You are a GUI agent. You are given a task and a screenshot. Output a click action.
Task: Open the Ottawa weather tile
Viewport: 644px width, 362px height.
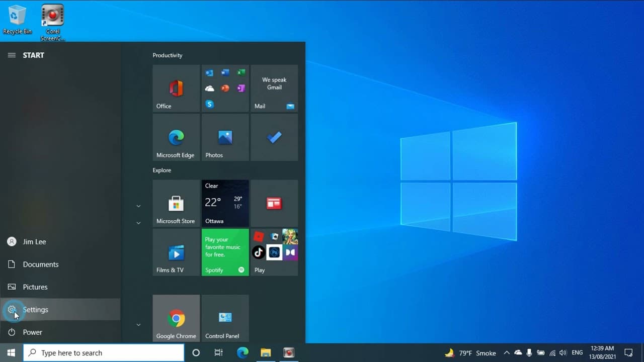coord(225,203)
